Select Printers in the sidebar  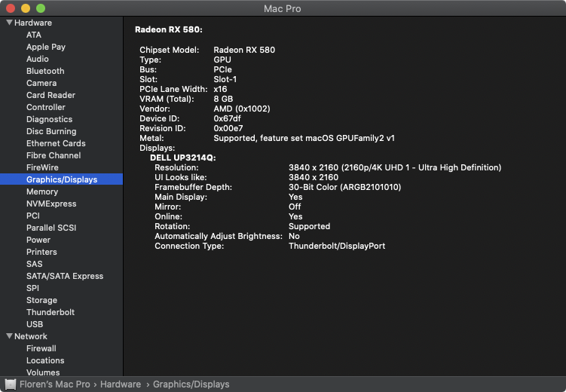(x=41, y=252)
